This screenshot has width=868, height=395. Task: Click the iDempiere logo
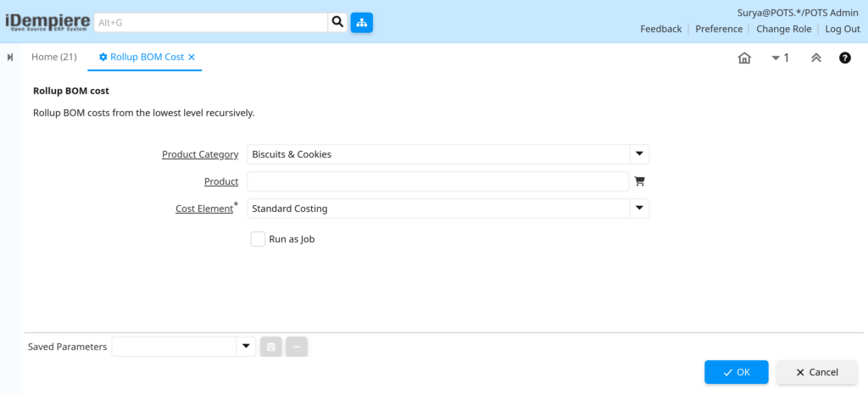[47, 22]
